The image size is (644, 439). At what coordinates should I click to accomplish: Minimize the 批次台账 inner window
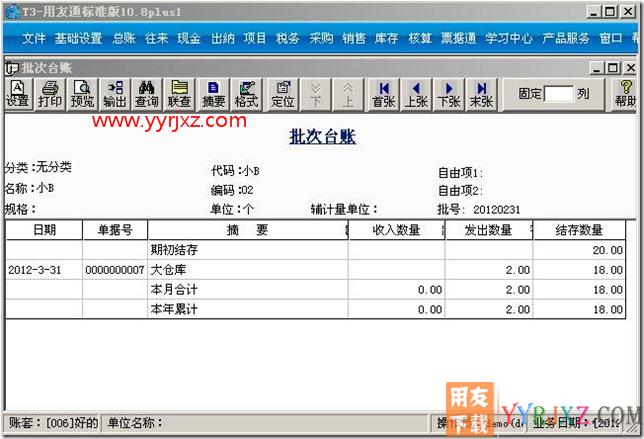coord(597,68)
